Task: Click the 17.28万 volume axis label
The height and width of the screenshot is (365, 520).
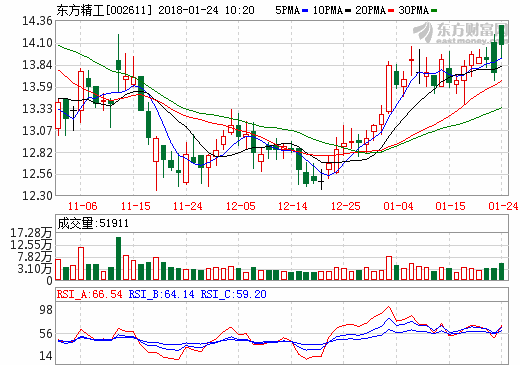Action: pos(31,233)
